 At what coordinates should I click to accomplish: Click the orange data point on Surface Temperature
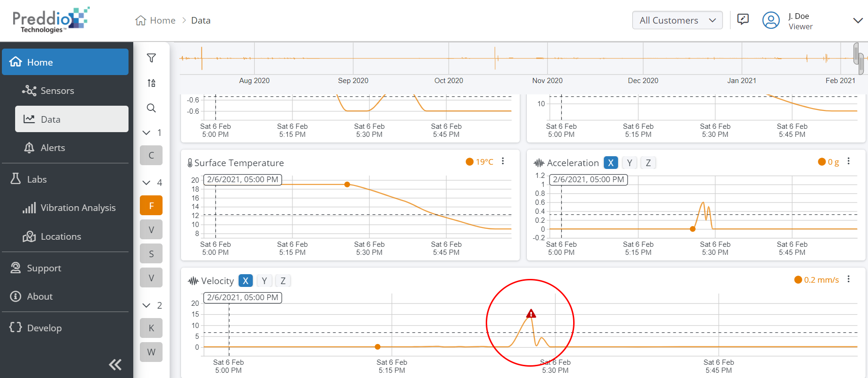point(347,185)
